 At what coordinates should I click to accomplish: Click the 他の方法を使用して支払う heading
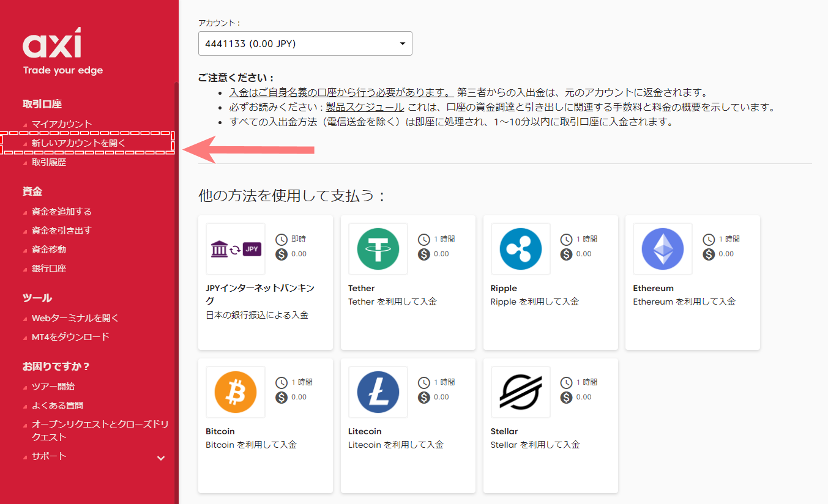pos(293,196)
